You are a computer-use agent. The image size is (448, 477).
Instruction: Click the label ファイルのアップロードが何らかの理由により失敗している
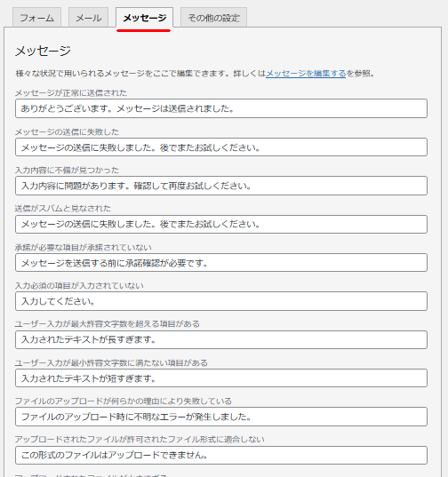pyautogui.click(x=124, y=401)
